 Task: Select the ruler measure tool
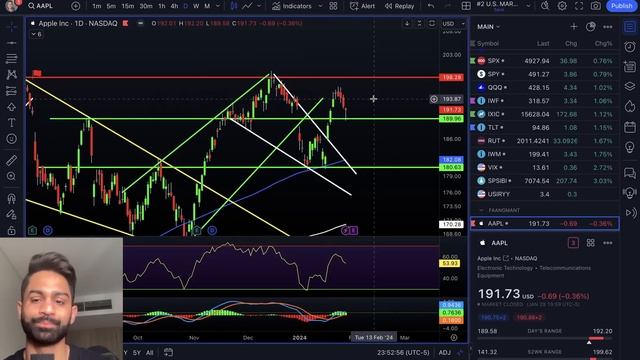tap(11, 160)
